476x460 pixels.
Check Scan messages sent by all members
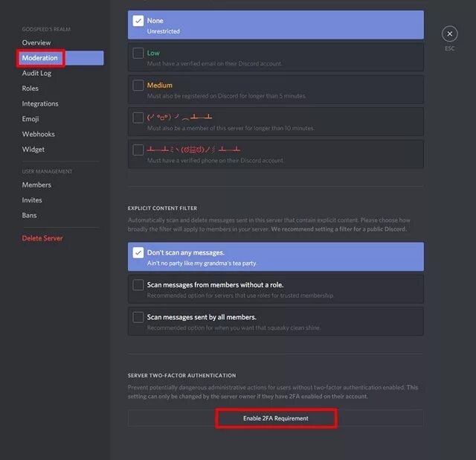pyautogui.click(x=138, y=317)
